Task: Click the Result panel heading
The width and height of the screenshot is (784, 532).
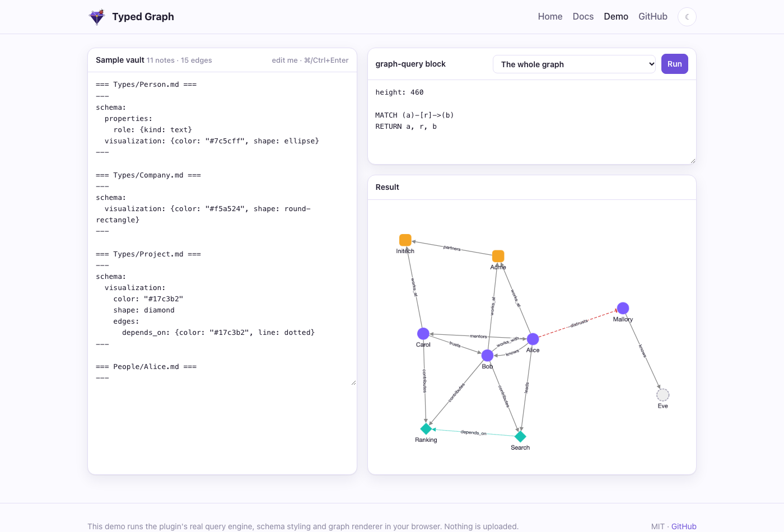Action: coord(388,187)
